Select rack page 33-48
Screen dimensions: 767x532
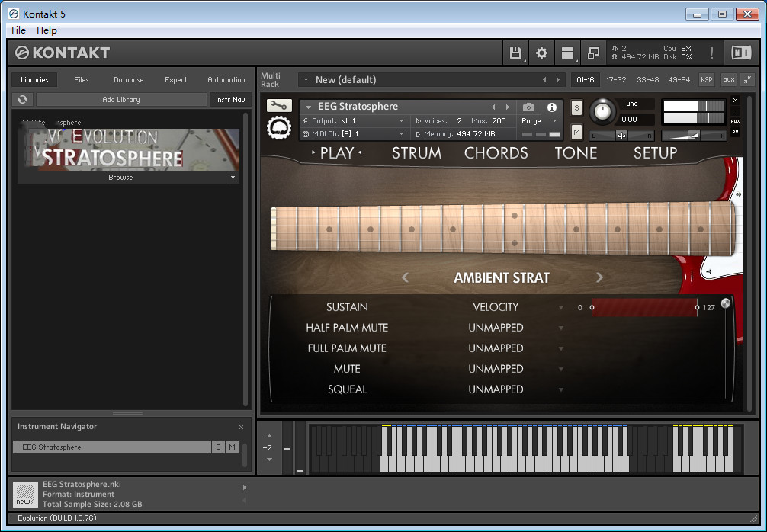(x=647, y=80)
